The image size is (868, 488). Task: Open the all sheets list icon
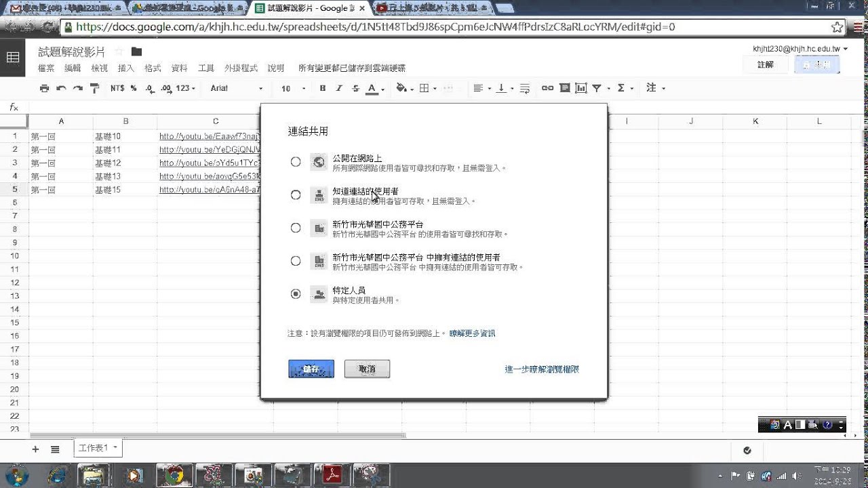tap(55, 449)
